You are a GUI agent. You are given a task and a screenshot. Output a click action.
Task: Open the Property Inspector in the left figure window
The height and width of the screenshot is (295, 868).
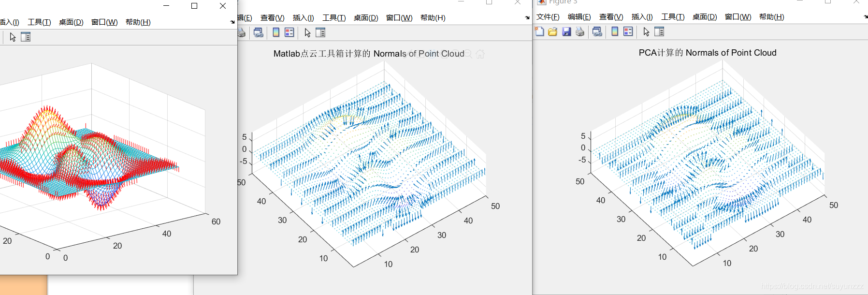click(x=26, y=37)
